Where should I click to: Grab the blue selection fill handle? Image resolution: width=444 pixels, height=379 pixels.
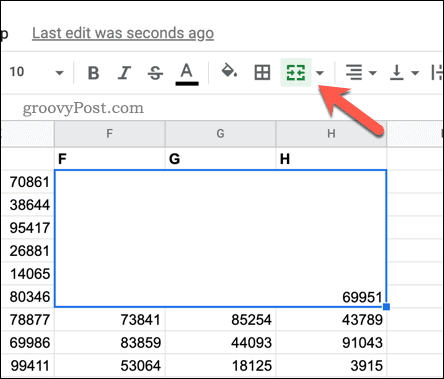386,307
